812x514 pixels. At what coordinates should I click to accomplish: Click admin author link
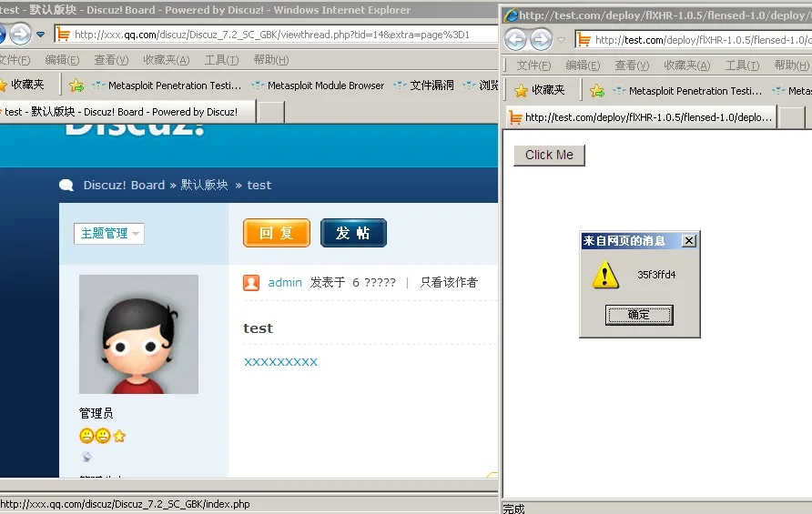point(285,283)
